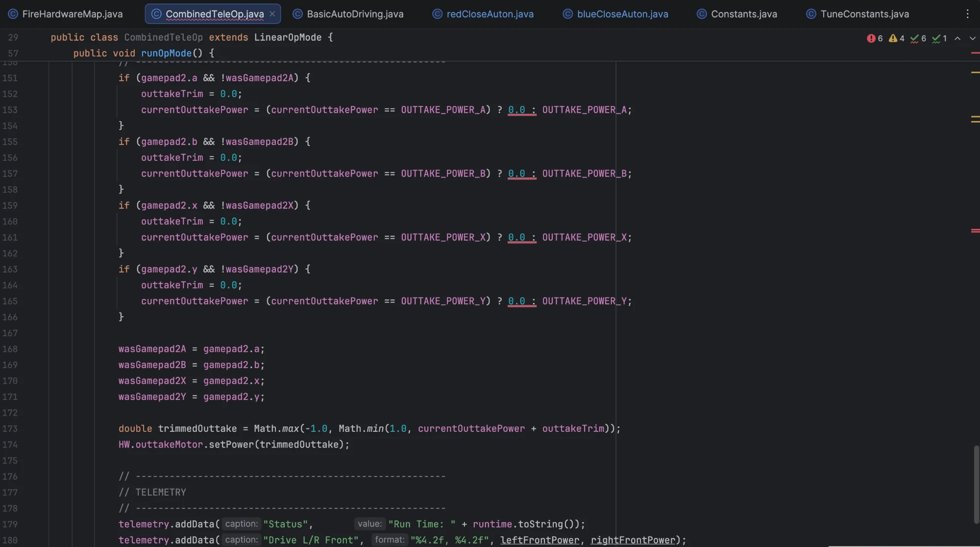Image resolution: width=980 pixels, height=547 pixels.
Task: Click the class icon on blueCloseAuton.java tab
Action: 567,14
